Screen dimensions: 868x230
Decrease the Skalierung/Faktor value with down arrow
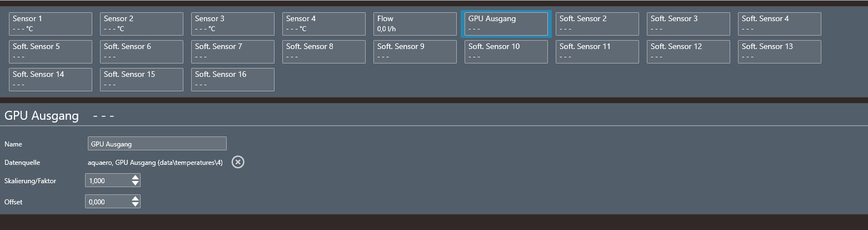(135, 183)
